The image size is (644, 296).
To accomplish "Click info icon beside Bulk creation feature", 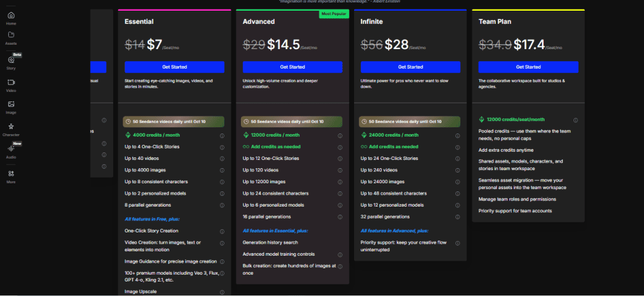I will tap(340, 266).
